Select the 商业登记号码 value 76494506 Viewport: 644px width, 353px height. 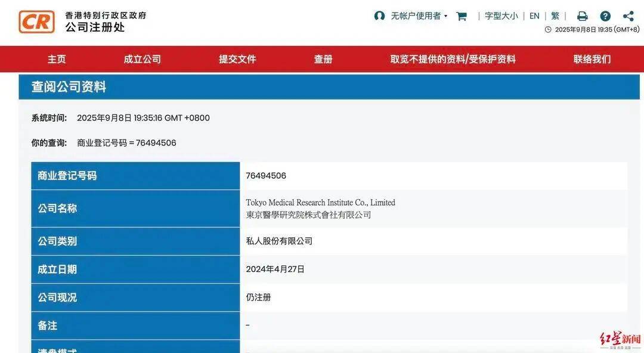[267, 175]
